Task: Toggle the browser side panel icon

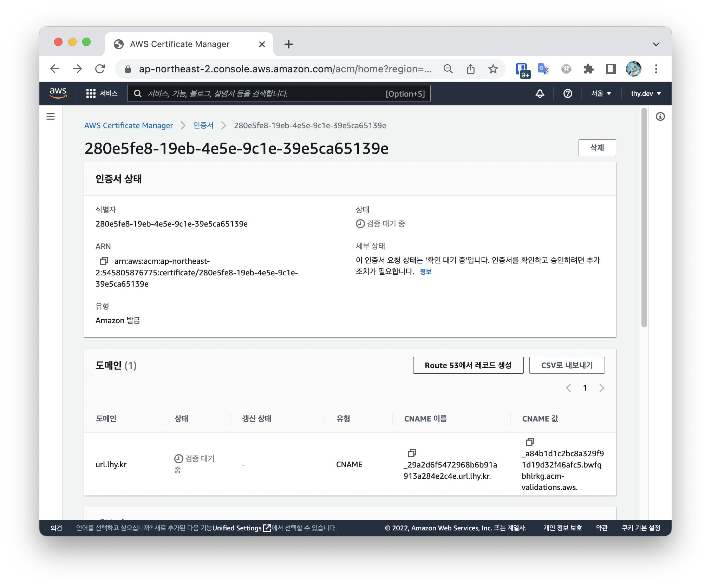Action: click(x=611, y=69)
